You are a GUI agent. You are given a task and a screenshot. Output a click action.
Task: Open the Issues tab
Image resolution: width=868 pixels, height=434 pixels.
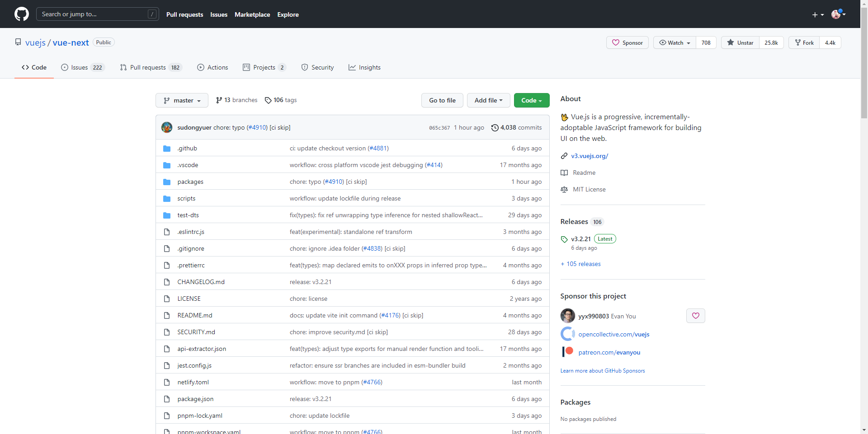[x=83, y=67]
